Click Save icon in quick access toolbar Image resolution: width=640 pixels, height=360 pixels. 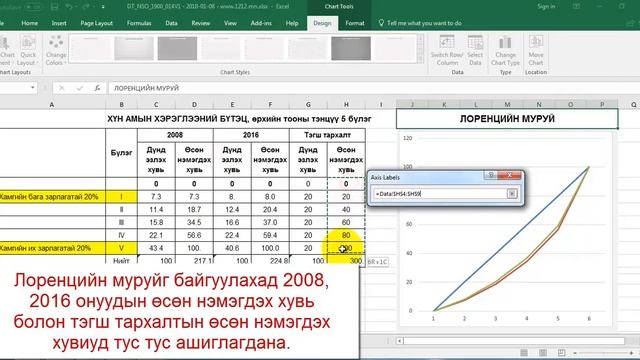tap(55, 7)
